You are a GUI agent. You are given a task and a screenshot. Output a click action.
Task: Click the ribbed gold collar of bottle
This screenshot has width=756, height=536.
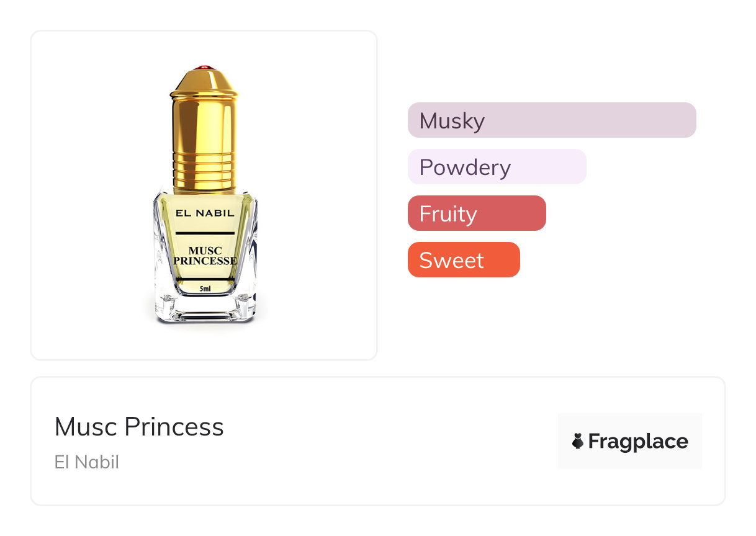coord(204,175)
